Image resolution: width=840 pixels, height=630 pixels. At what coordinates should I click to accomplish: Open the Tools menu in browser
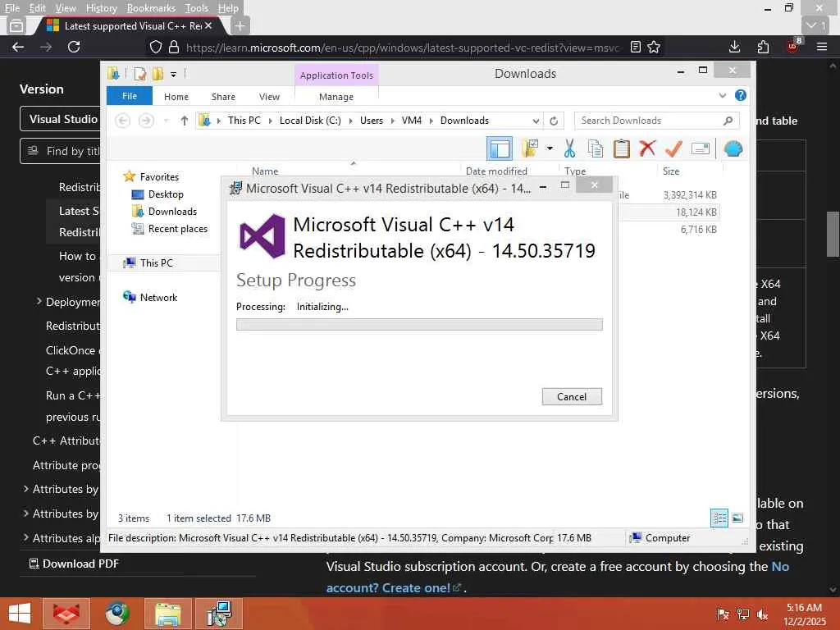click(x=197, y=8)
